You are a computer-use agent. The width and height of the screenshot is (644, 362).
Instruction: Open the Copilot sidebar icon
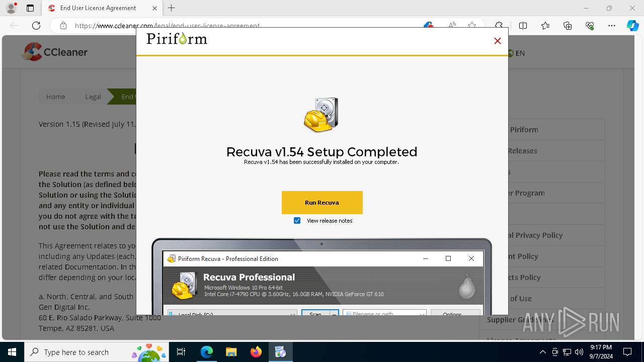pos(632,26)
